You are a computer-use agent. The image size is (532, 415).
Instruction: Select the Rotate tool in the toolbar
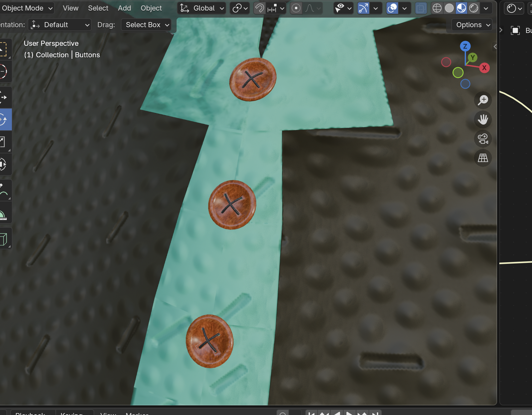click(x=3, y=119)
